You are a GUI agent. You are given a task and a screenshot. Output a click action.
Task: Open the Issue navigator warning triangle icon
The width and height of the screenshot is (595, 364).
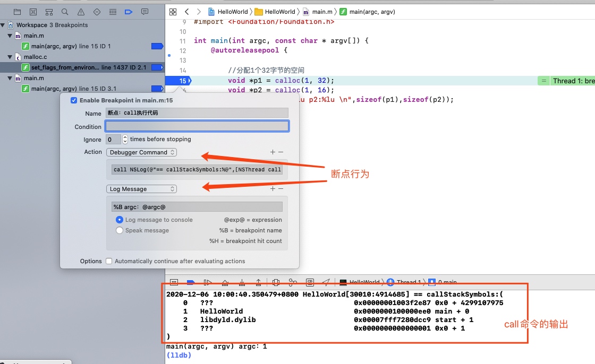pos(81,12)
